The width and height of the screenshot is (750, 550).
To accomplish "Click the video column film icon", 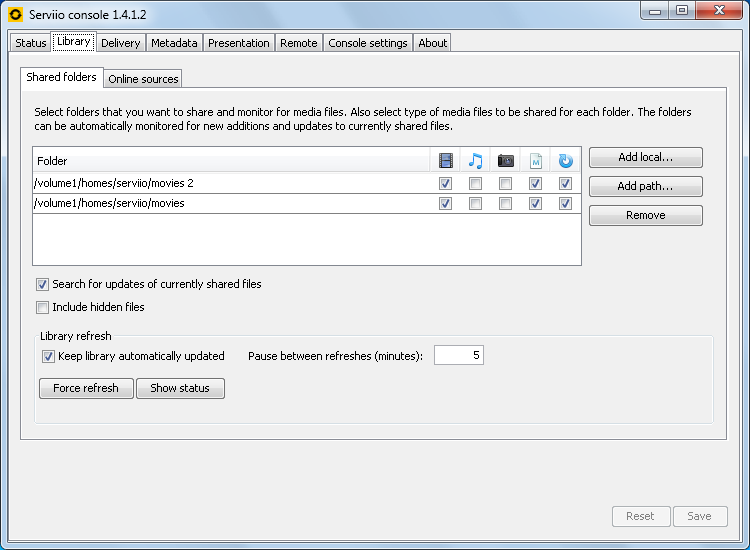I will click(445, 161).
